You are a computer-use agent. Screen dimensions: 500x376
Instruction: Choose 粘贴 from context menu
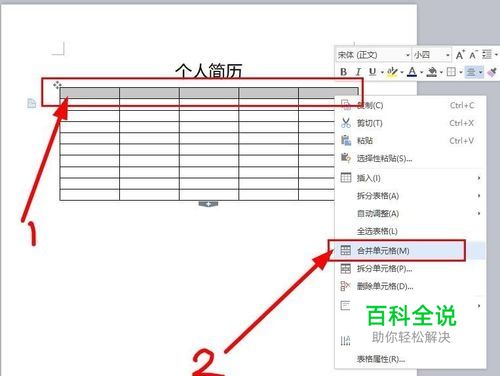coord(410,141)
